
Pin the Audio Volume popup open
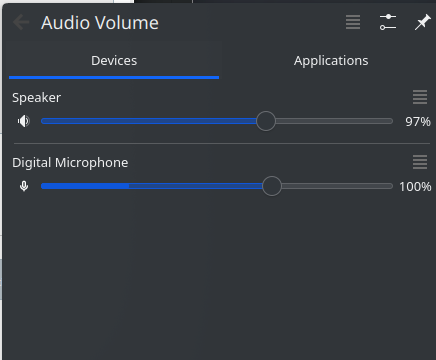422,22
